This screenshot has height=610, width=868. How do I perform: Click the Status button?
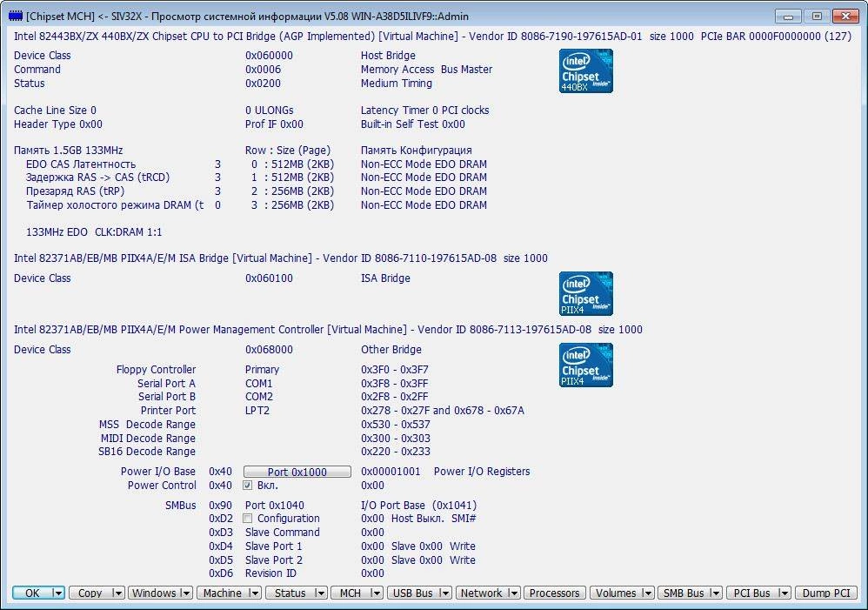(x=290, y=593)
